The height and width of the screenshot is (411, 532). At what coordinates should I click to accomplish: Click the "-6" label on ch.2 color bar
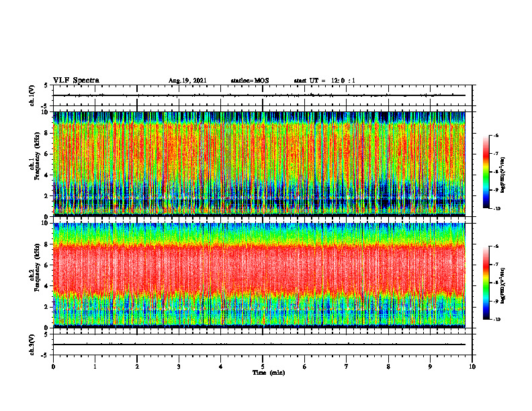[496, 246]
